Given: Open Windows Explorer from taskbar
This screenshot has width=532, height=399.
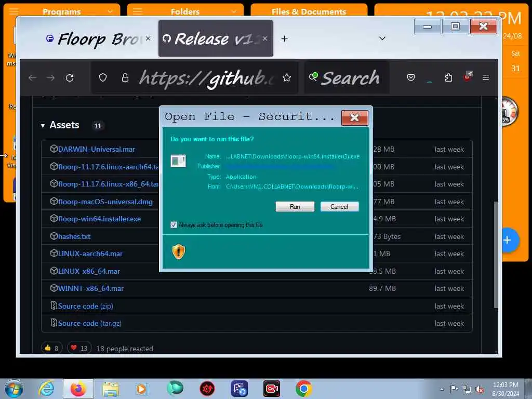Looking at the screenshot, I should point(111,389).
